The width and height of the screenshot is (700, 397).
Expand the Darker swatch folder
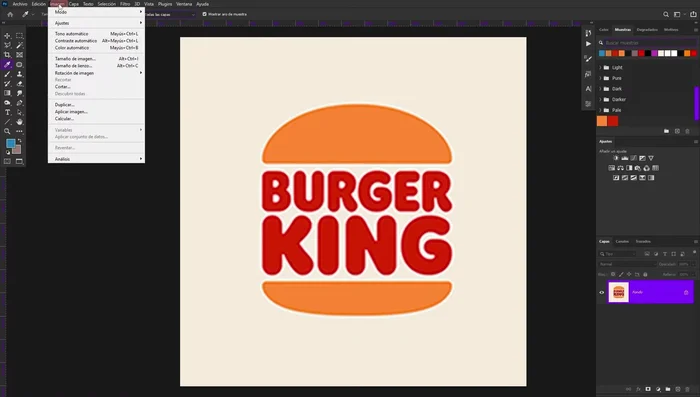pyautogui.click(x=600, y=100)
